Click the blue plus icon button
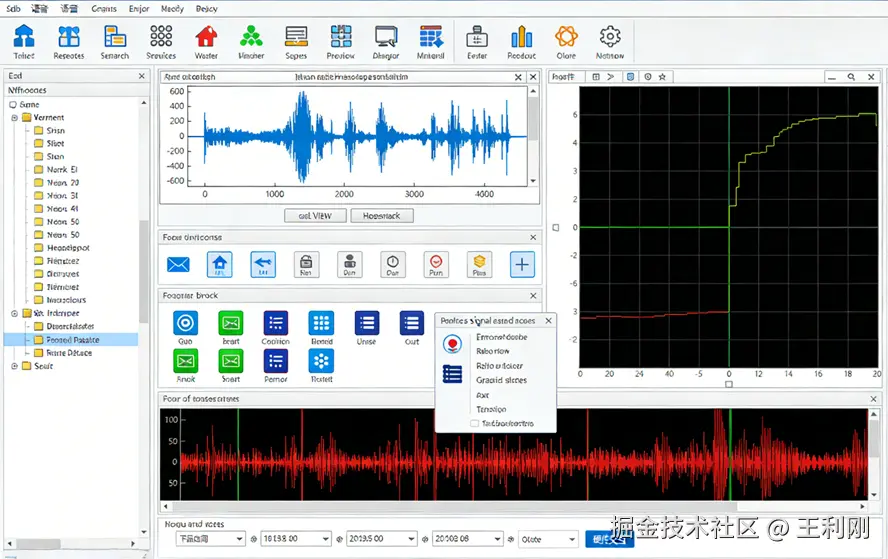The image size is (888, 559). (x=522, y=264)
